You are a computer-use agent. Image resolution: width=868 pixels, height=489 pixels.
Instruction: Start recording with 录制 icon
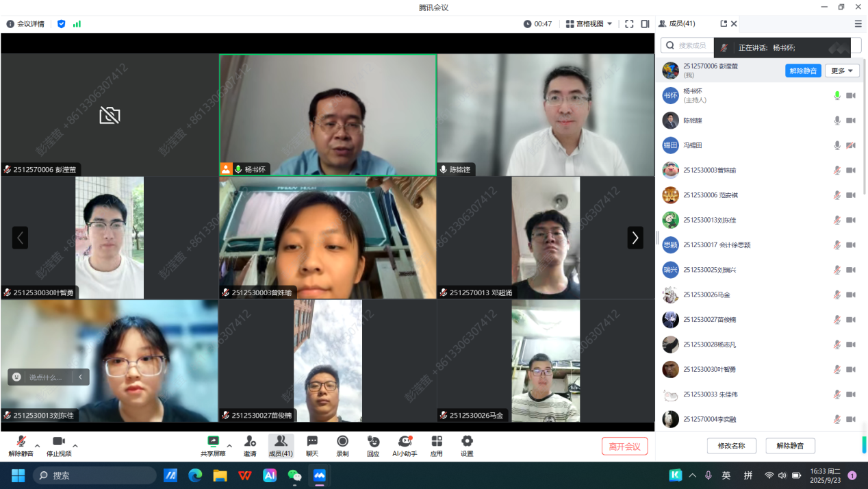tap(342, 442)
